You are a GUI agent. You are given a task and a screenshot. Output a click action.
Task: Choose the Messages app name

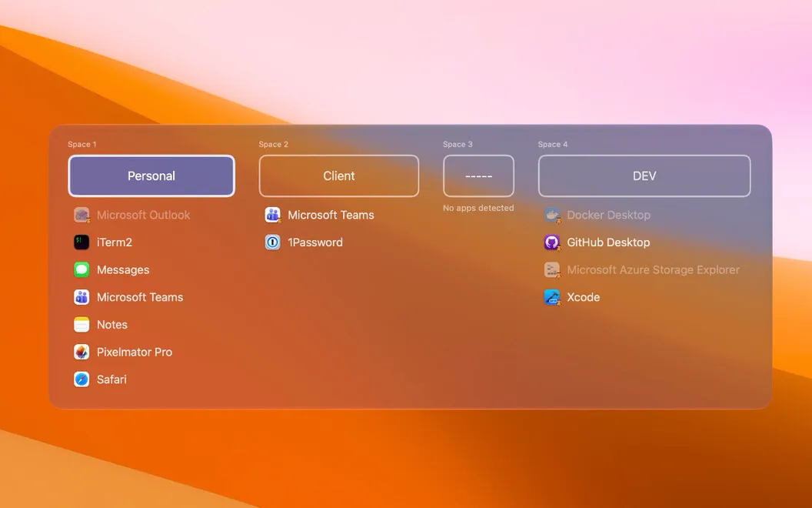[123, 269]
